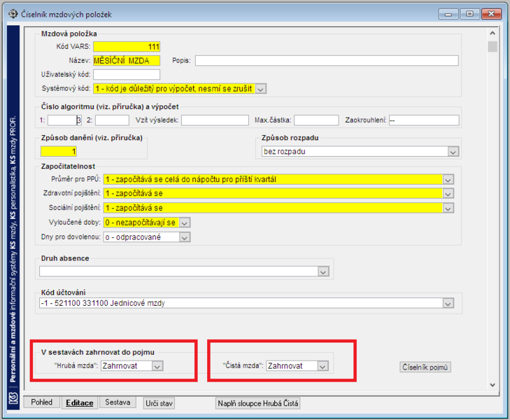Click the vertical scrollbar thumb

pos(493,46)
